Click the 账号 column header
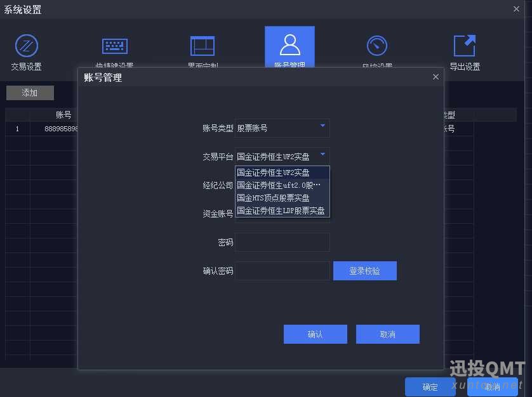Screen dimensions: 532x397 tap(63, 115)
